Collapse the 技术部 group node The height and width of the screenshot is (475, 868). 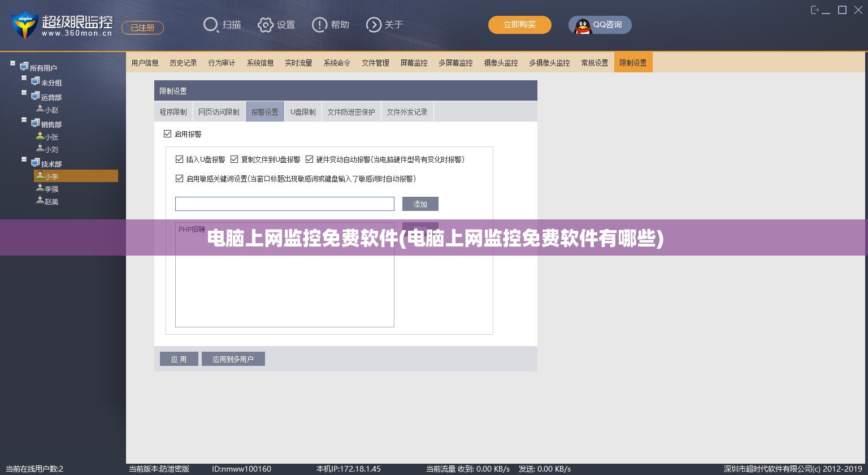24,159
